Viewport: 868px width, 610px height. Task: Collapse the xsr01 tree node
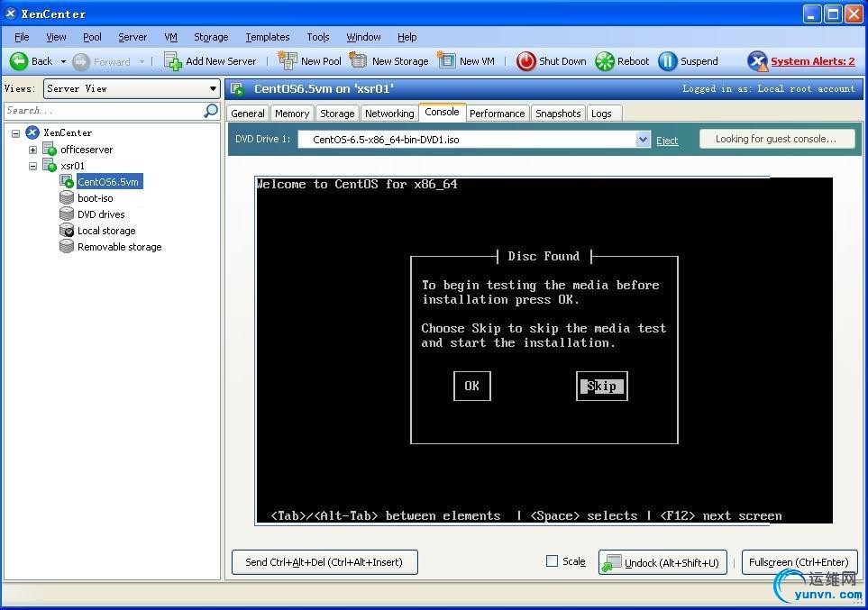point(32,166)
